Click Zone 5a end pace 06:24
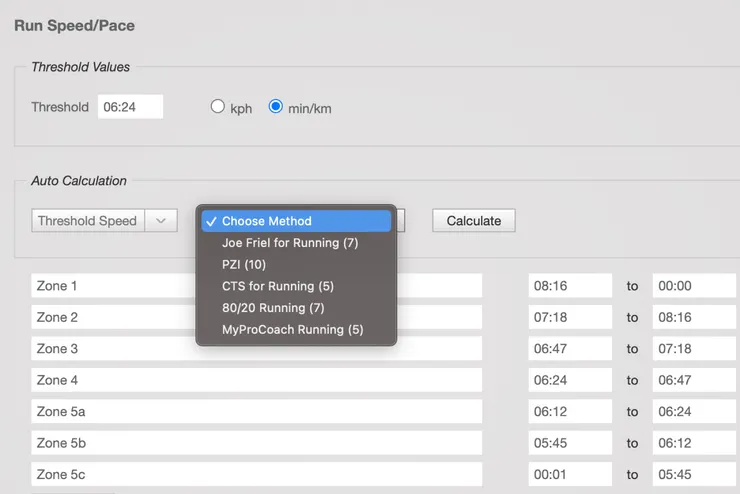This screenshot has width=740, height=494. pos(694,411)
